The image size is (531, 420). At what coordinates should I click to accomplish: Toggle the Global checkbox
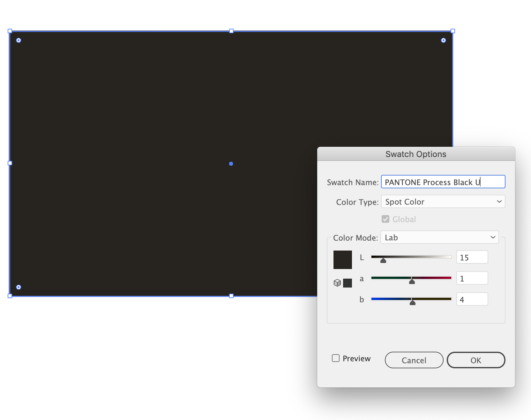(385, 219)
